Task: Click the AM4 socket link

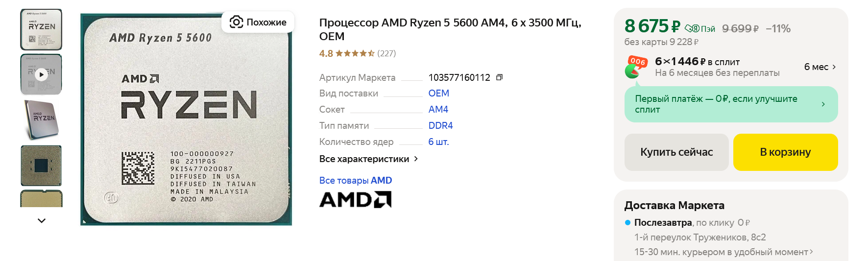Action: click(x=438, y=109)
